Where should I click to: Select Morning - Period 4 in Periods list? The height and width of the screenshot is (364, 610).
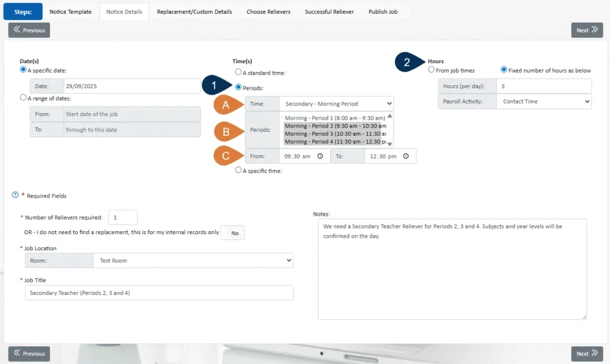[x=335, y=142]
